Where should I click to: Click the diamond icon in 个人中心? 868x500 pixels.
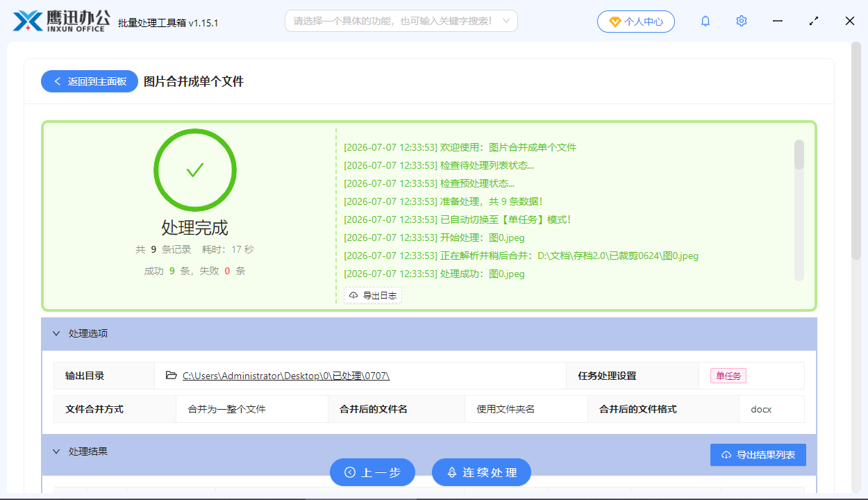615,22
